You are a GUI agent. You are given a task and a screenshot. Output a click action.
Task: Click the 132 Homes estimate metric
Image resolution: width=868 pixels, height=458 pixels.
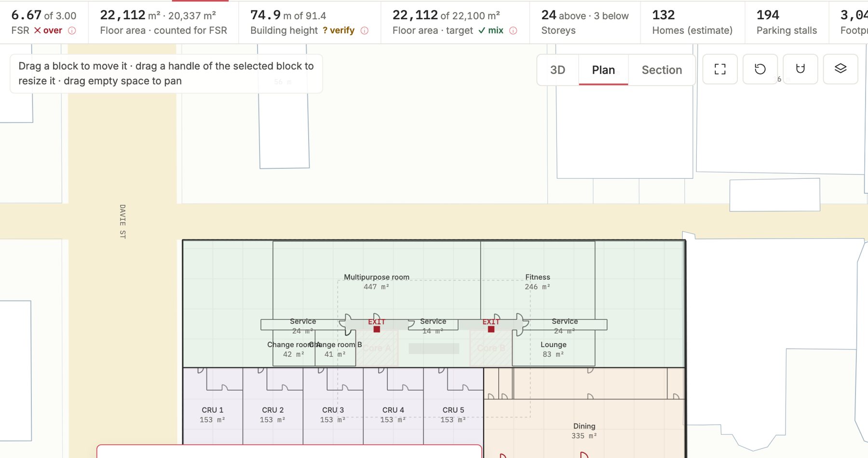click(x=692, y=22)
